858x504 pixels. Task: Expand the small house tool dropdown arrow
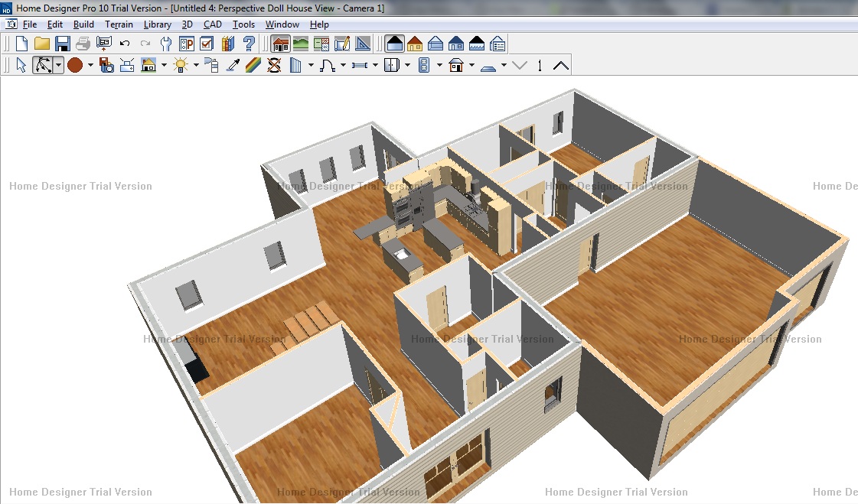[471, 66]
